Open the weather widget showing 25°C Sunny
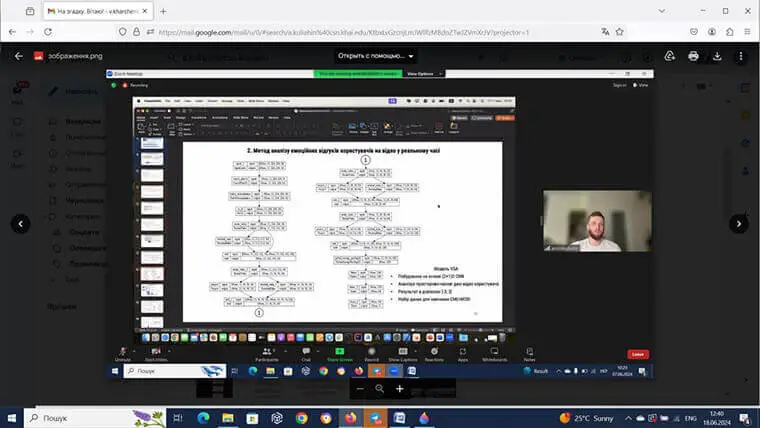This screenshot has width=760, height=428. 590,418
